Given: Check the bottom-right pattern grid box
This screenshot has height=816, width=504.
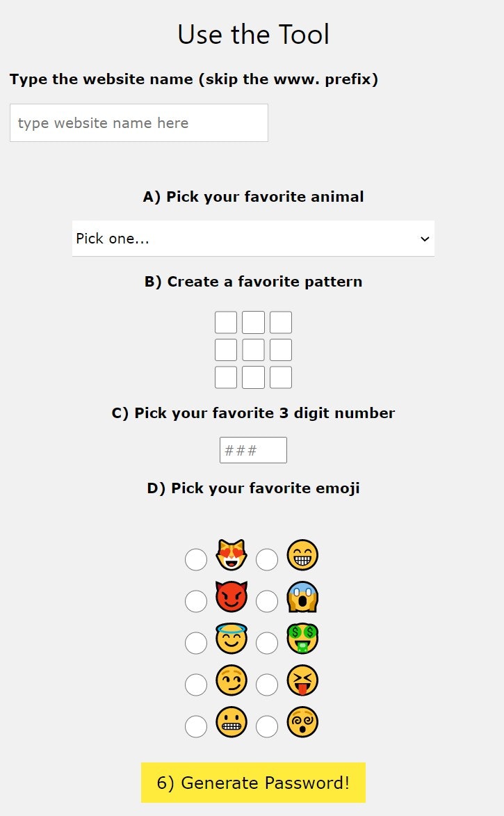Looking at the screenshot, I should pyautogui.click(x=281, y=377).
